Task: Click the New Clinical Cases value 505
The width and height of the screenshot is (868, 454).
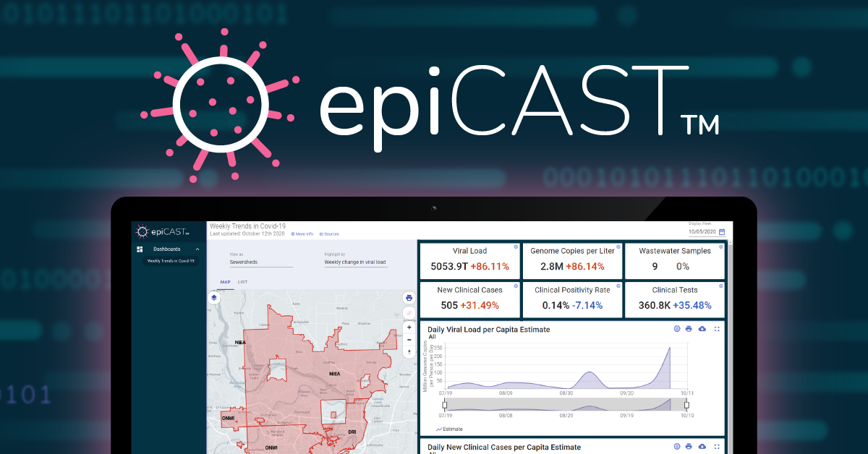Action: click(x=449, y=305)
